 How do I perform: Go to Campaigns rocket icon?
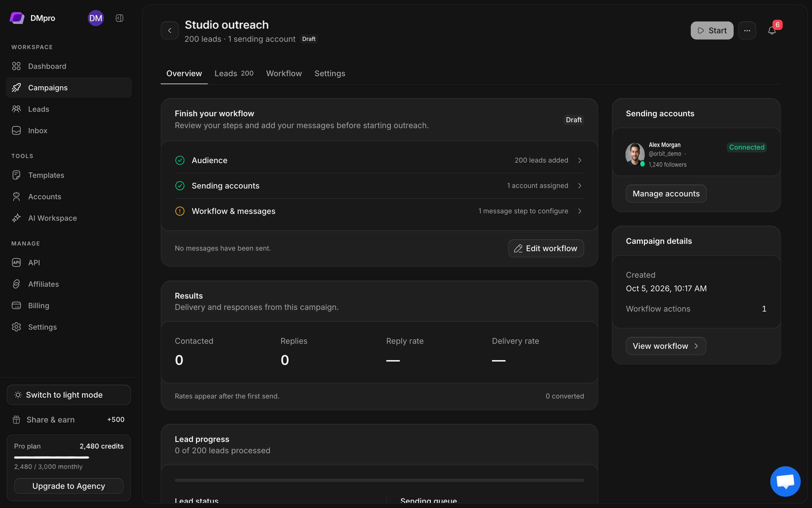(x=16, y=88)
